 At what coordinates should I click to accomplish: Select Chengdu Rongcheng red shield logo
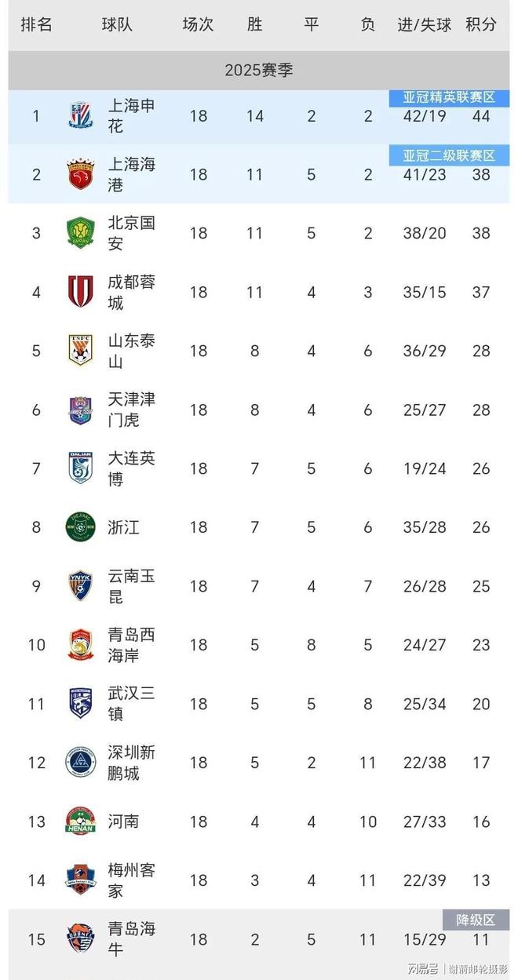pyautogui.click(x=80, y=292)
